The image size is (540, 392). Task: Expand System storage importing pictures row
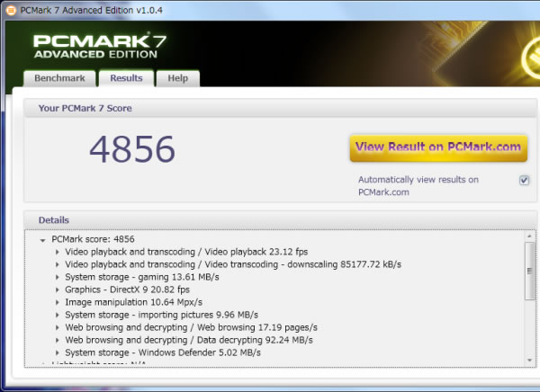58,315
